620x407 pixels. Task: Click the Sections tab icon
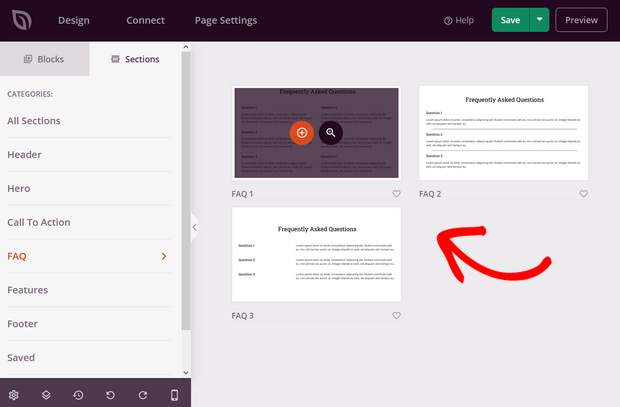pos(115,59)
